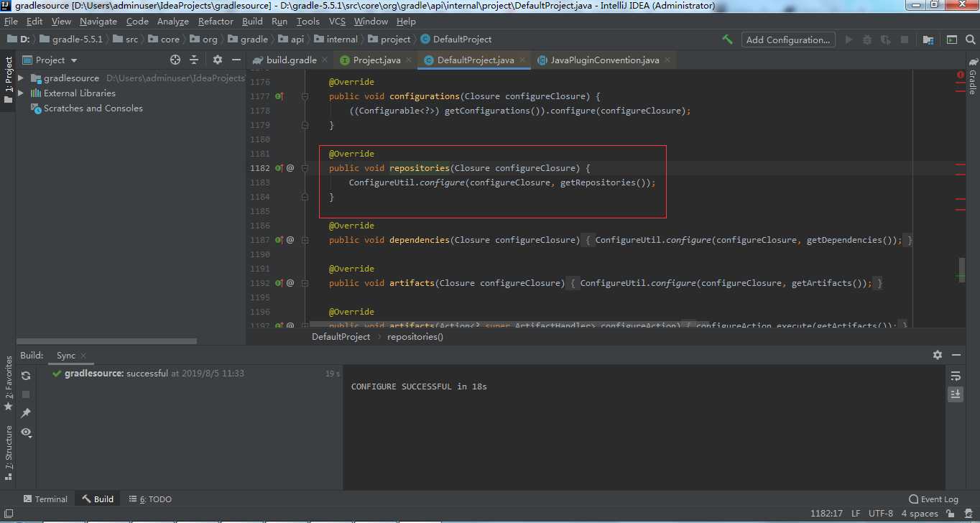
Task: Click the Run Anything icon in toolbar
Action: click(951, 40)
